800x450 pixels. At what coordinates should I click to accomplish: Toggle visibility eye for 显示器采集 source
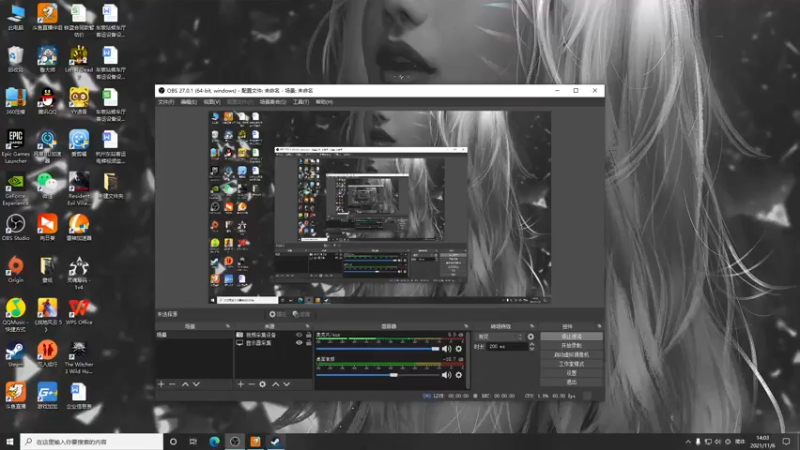[x=299, y=343]
